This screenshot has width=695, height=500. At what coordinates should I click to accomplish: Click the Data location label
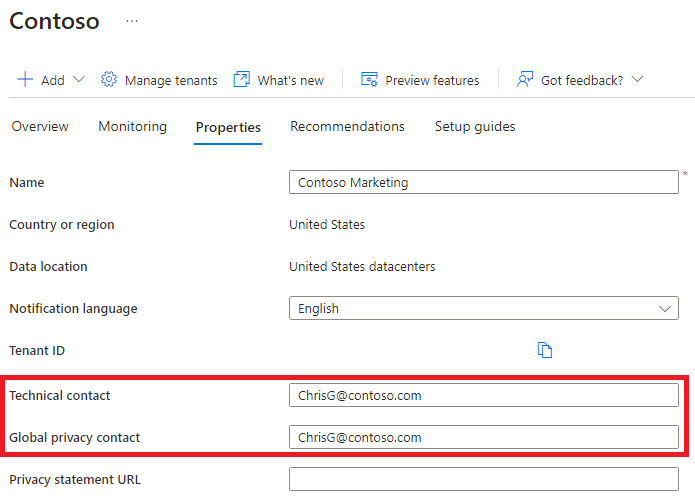48,266
